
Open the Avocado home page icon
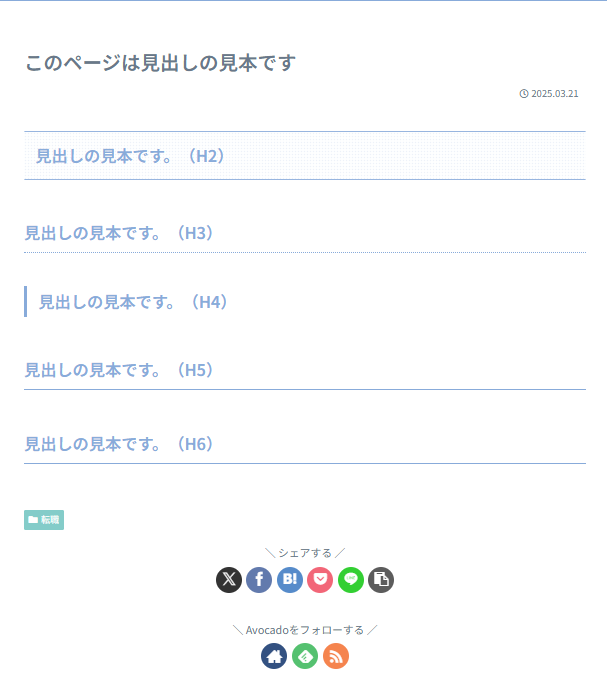[x=274, y=656]
